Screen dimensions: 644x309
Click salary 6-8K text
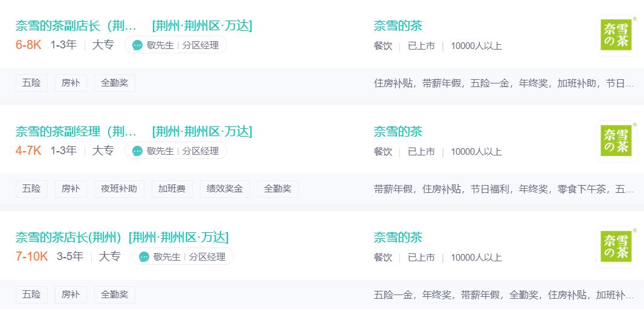[29, 45]
